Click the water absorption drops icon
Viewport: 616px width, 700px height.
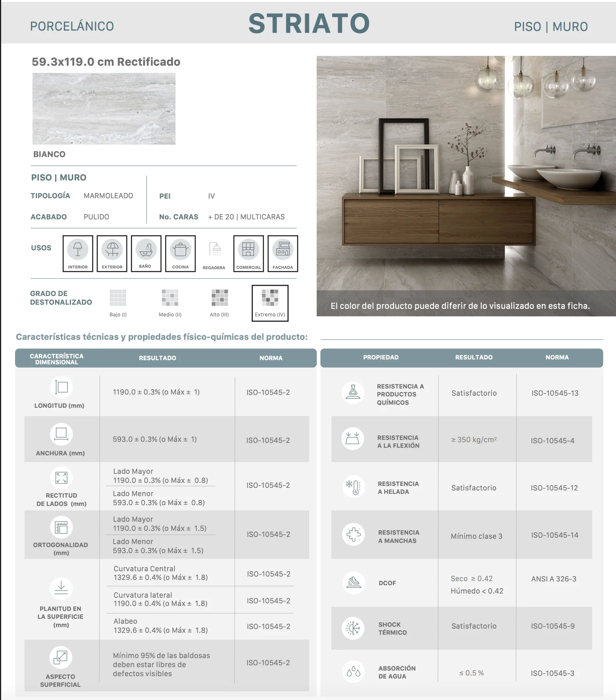354,672
